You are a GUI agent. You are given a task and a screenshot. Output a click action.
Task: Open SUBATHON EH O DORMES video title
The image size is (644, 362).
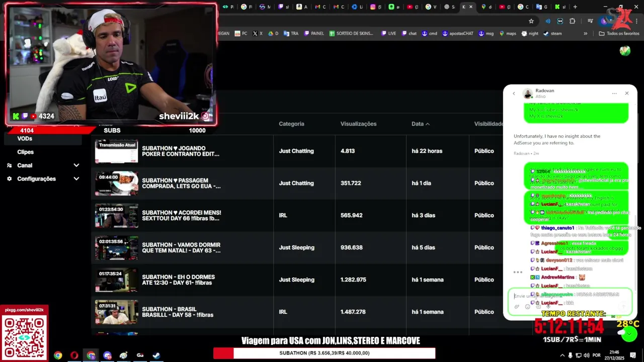pyautogui.click(x=178, y=280)
